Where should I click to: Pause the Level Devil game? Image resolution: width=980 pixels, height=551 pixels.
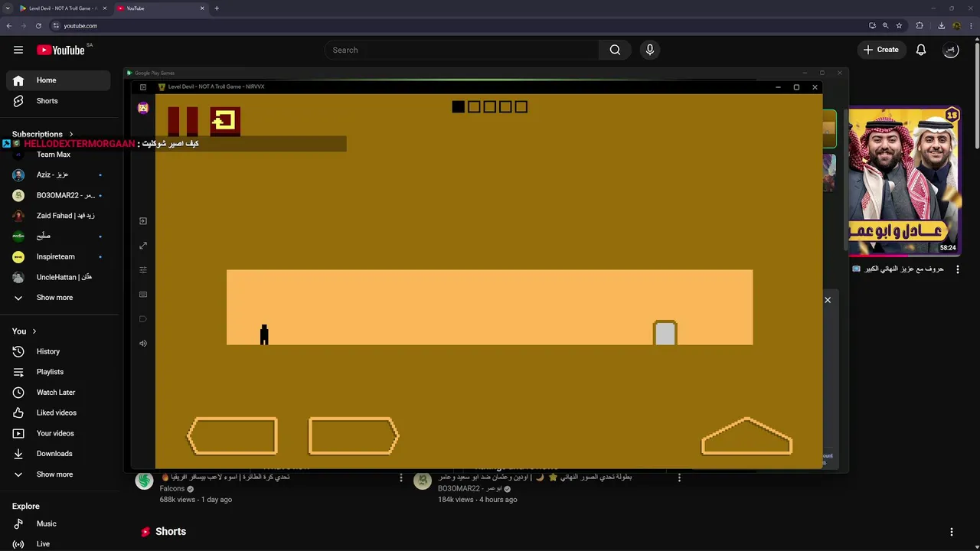183,121
